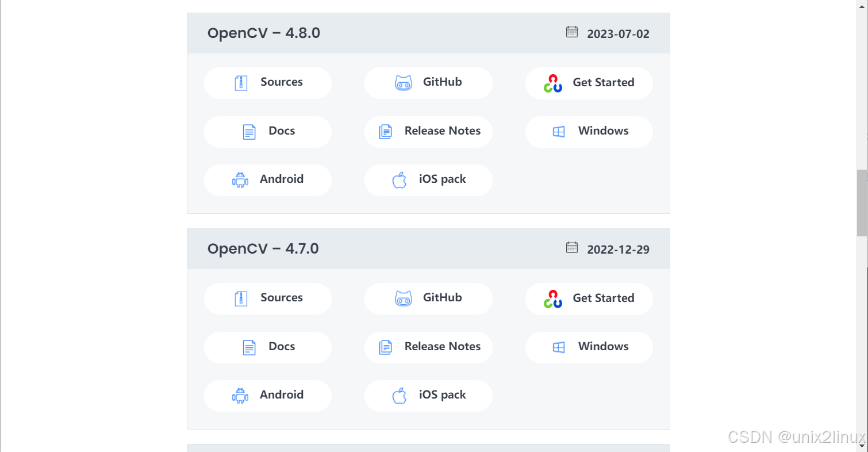The width and height of the screenshot is (868, 452).
Task: Download Windows package text for OpenCV 4.8.0
Action: pos(604,131)
